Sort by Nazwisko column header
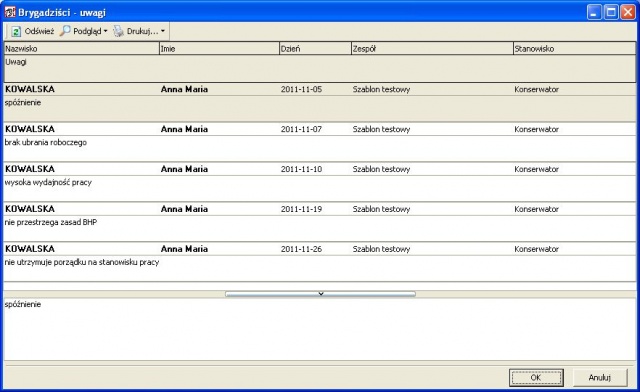This screenshot has width=640, height=392. [82, 49]
